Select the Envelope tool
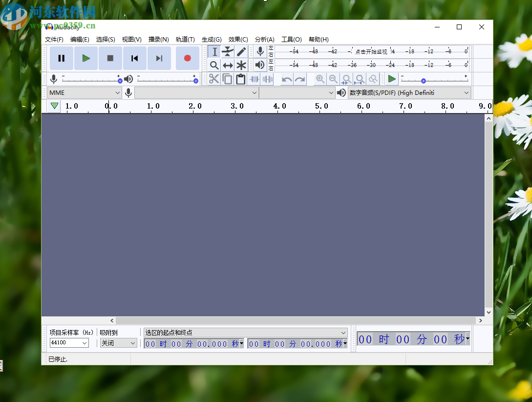The height and width of the screenshot is (402, 532). (x=228, y=52)
